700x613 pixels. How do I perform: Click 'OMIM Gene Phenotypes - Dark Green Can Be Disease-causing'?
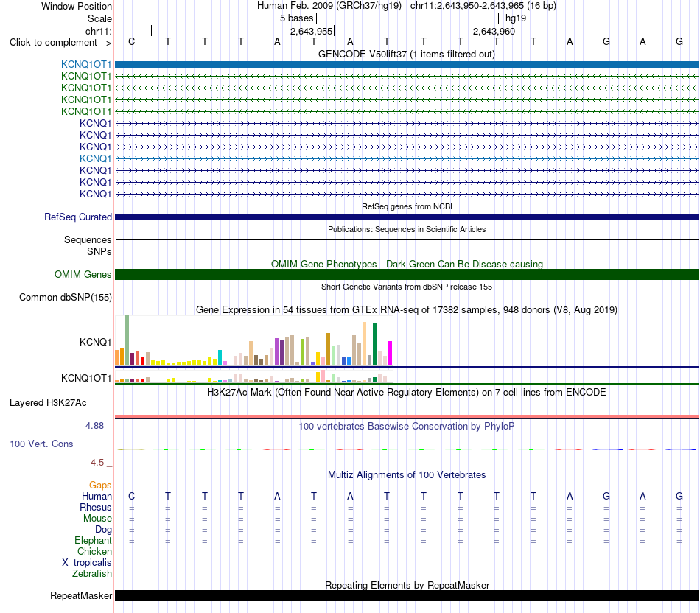[407, 265]
